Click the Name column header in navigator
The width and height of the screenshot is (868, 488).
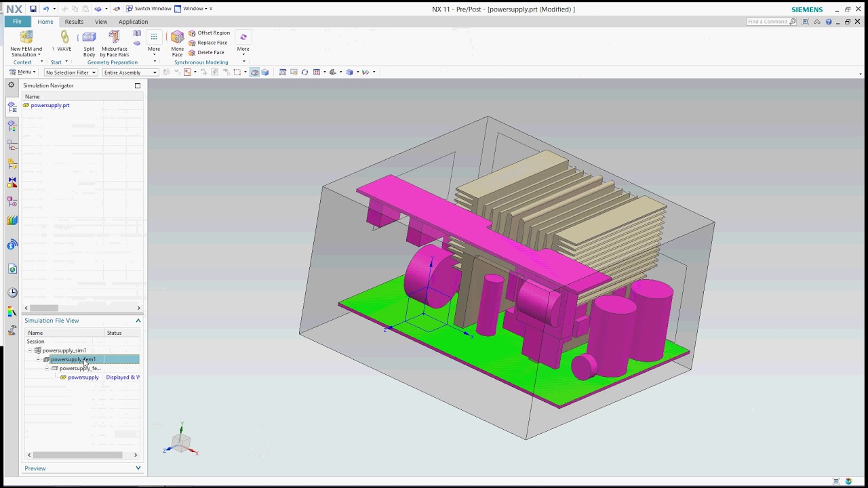[83, 96]
